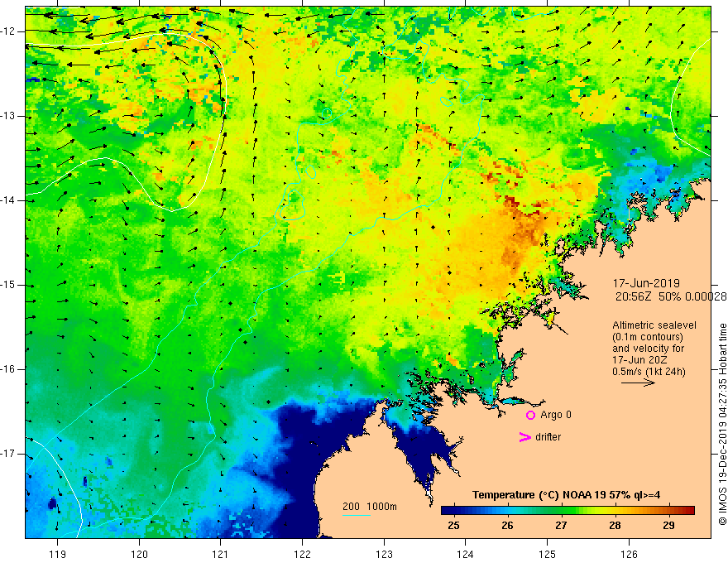The height and width of the screenshot is (563, 728).
Task: Click the color bar tick label 28
Action: [615, 526]
